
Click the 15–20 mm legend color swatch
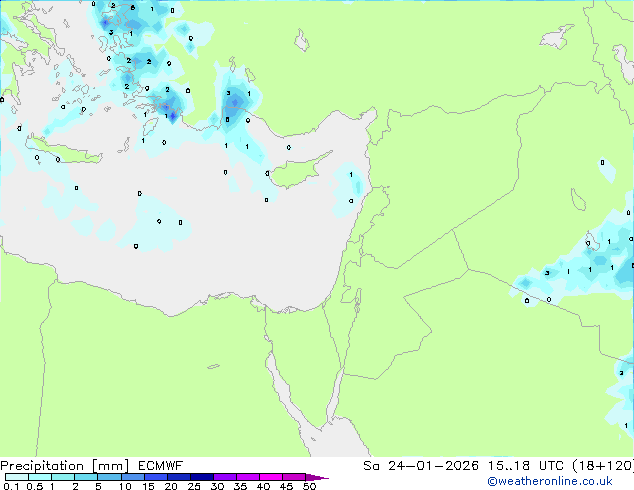pyautogui.click(x=155, y=477)
